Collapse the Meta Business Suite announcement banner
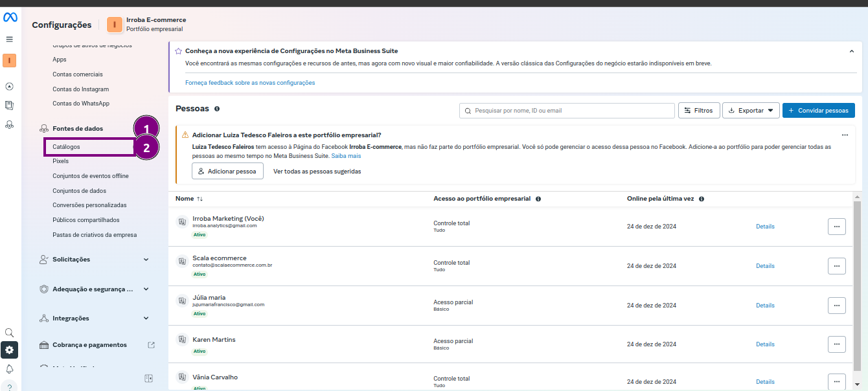 coord(852,50)
